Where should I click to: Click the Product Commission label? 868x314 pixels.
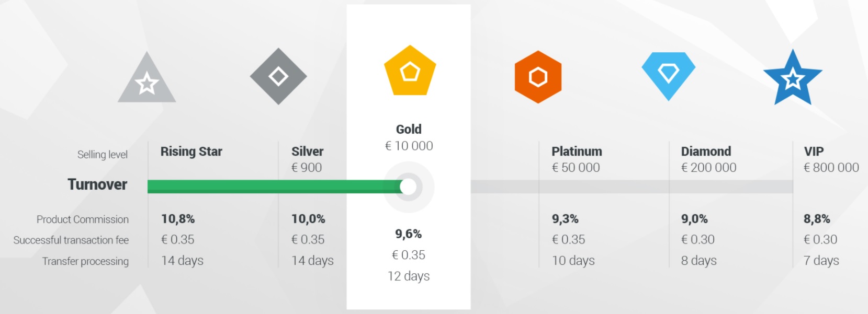[83, 219]
